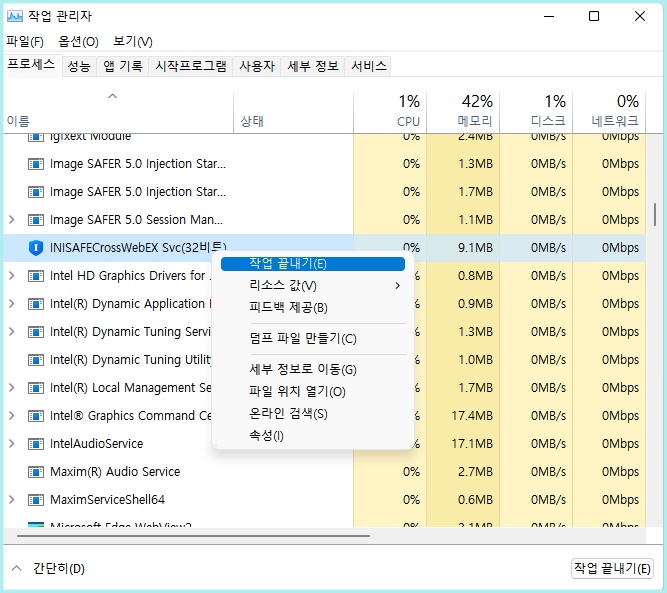Switch to the 앱 기록 tab
Image resolution: width=667 pixels, height=593 pixels.
coord(123,66)
